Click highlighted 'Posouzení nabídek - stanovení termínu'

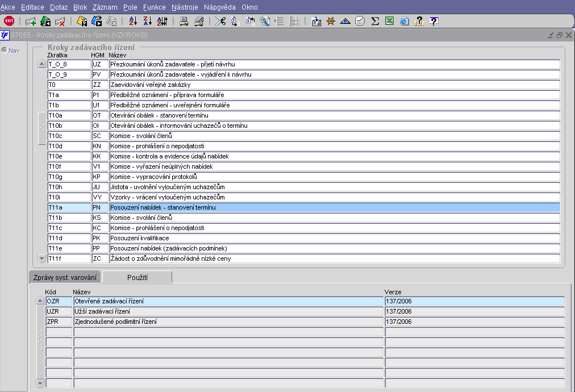[x=335, y=207]
